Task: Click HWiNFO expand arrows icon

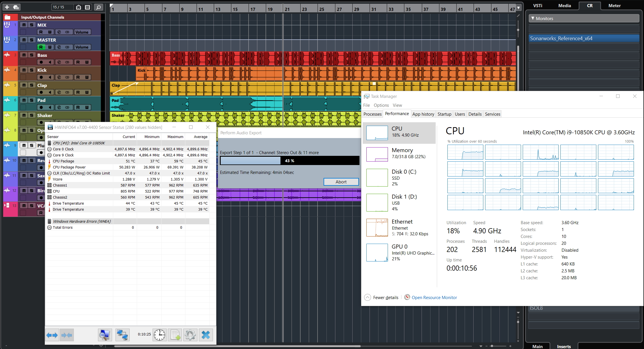Action: coord(52,335)
